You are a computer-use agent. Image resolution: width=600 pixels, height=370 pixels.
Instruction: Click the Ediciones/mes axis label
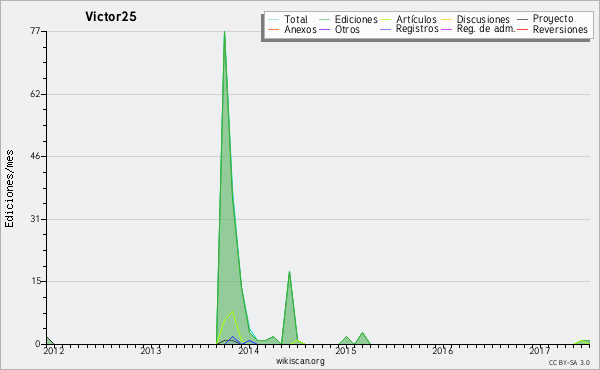pyautogui.click(x=9, y=189)
